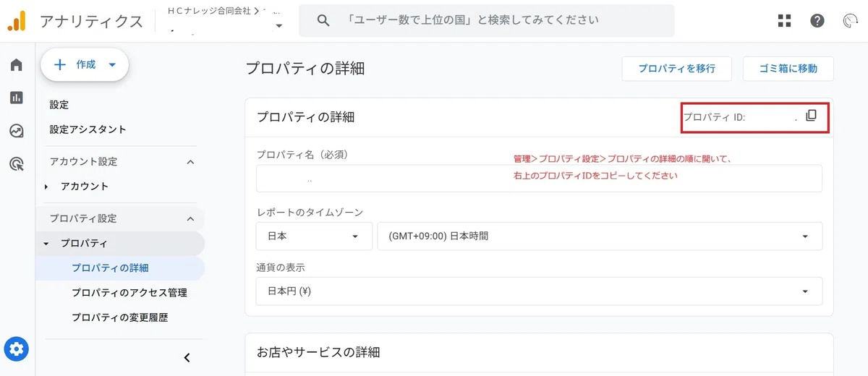Open 設定アシスタント in the sidebar
This screenshot has width=868, height=376.
(x=88, y=129)
